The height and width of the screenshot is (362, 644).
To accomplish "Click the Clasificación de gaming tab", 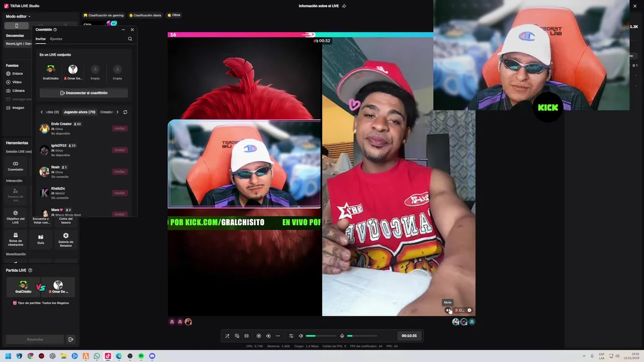I will 103,15.
